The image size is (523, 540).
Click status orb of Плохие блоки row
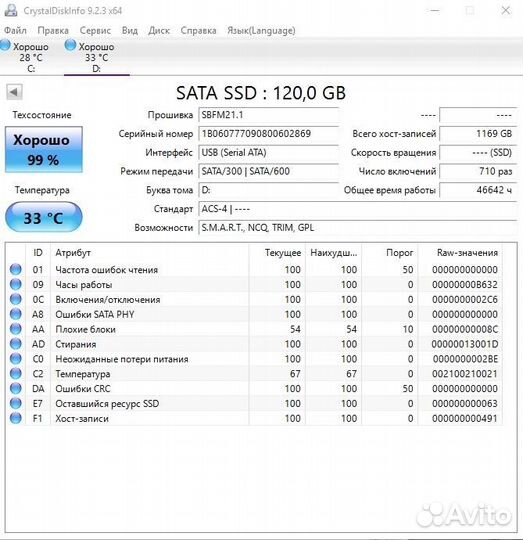click(x=15, y=329)
